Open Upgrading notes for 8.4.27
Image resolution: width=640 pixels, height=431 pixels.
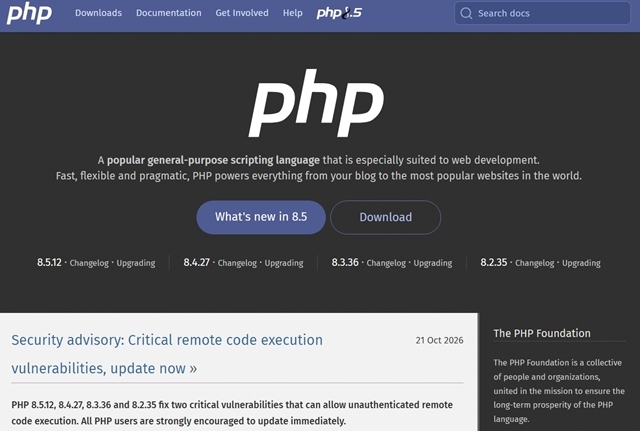(284, 263)
